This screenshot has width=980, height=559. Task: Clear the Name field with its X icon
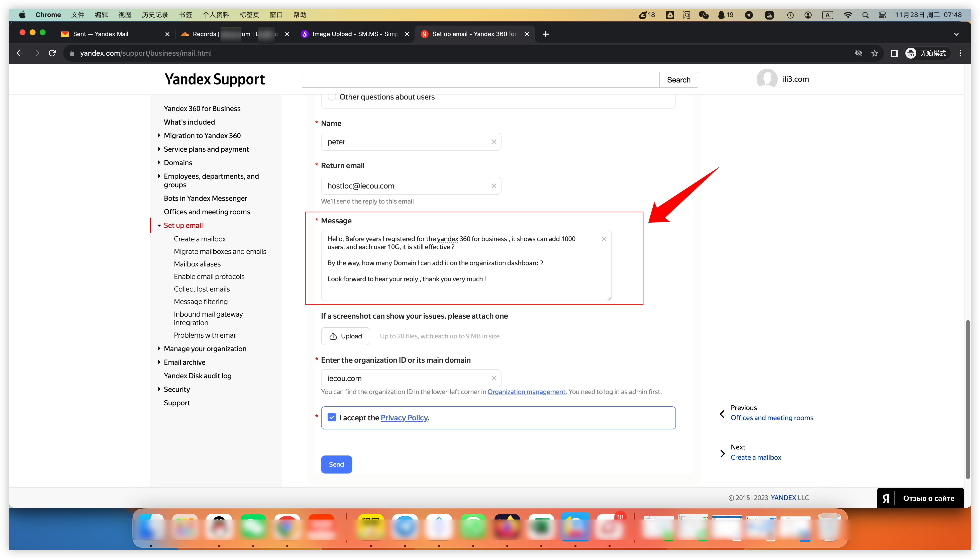point(494,142)
